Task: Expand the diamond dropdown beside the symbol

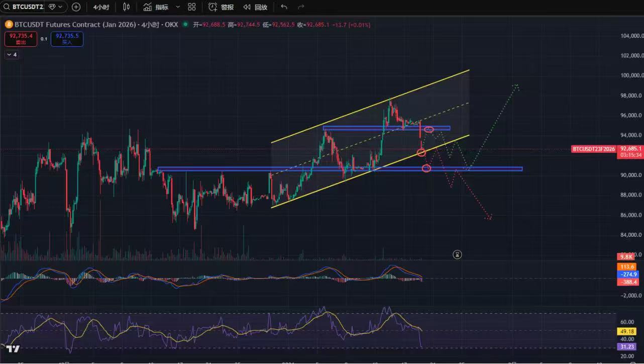Action: (x=55, y=7)
